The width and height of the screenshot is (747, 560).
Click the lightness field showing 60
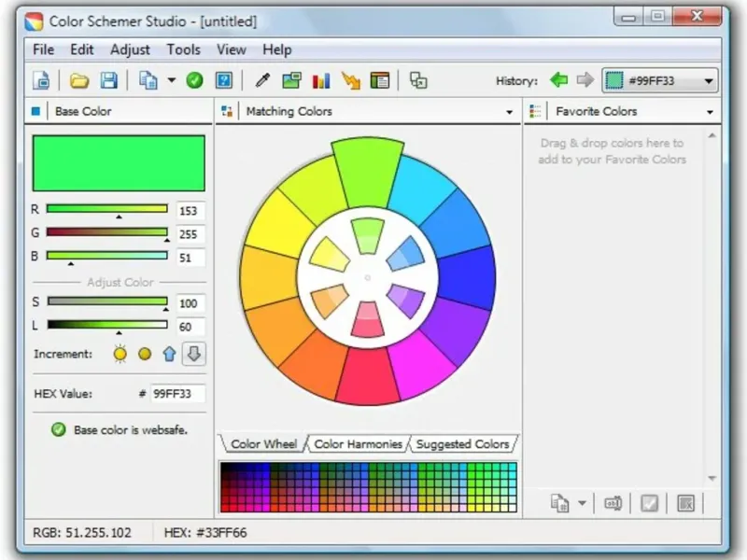[x=190, y=327]
